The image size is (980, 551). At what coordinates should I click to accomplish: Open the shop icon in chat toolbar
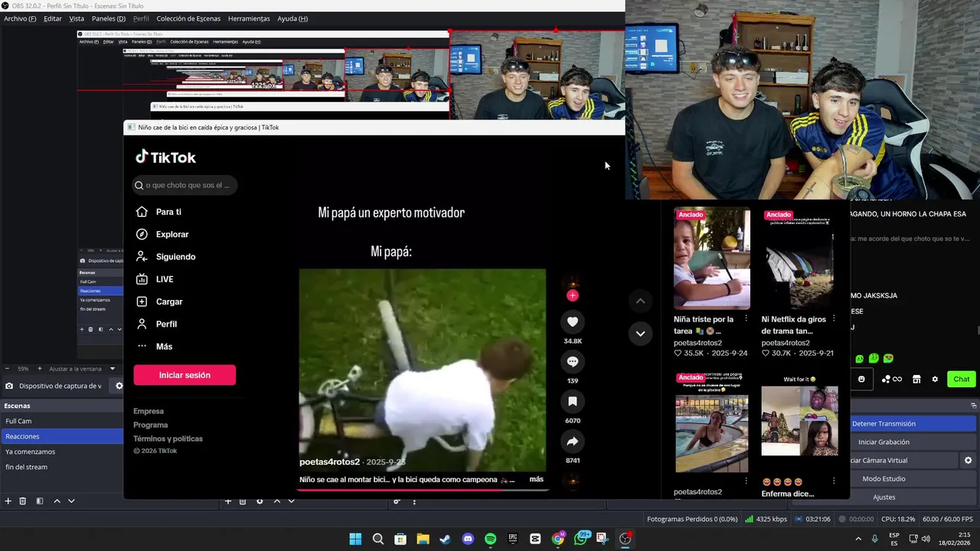[x=916, y=379]
